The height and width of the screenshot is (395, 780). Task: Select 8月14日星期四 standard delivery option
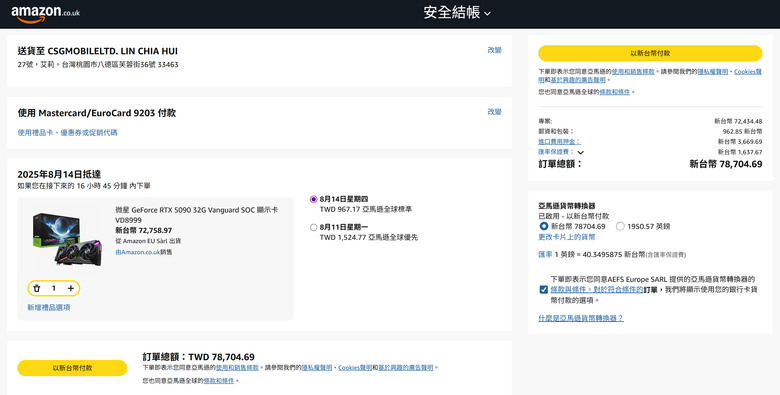pos(313,199)
